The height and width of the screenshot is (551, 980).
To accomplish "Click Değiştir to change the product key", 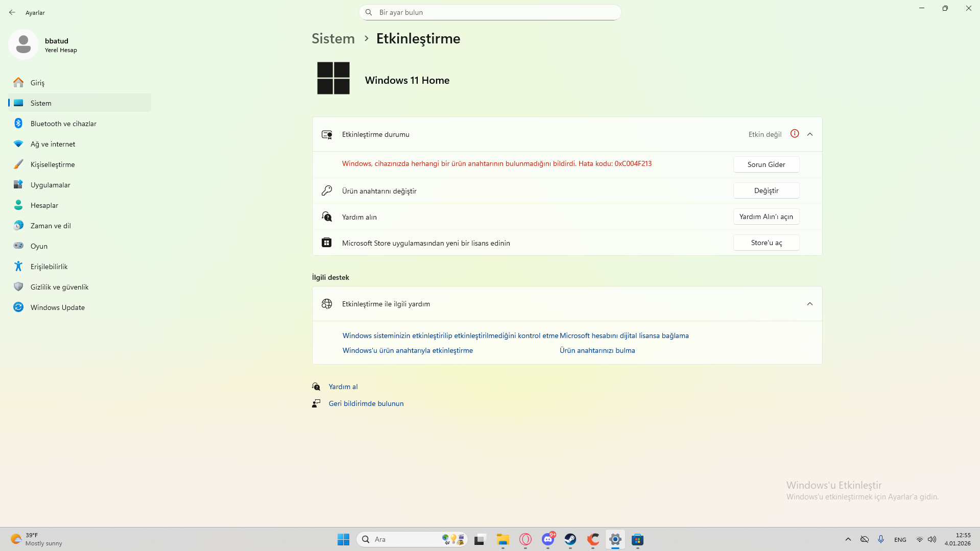I will tap(766, 190).
